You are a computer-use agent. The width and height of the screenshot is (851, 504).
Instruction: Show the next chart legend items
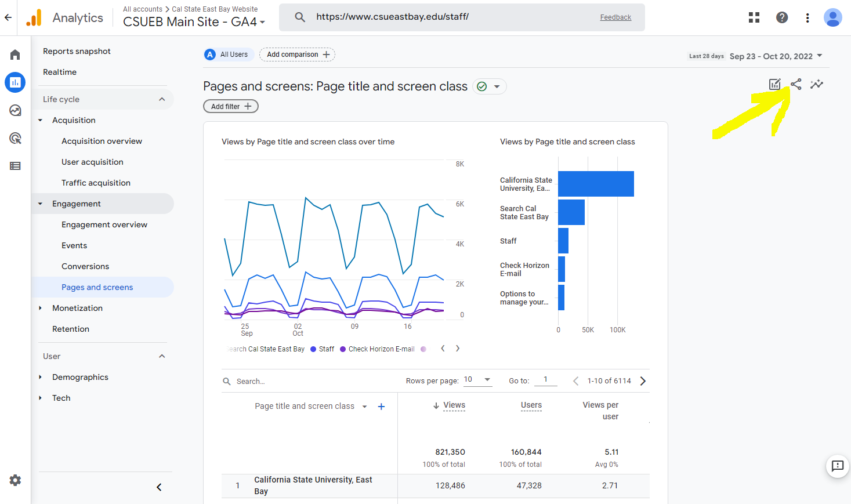[458, 349]
